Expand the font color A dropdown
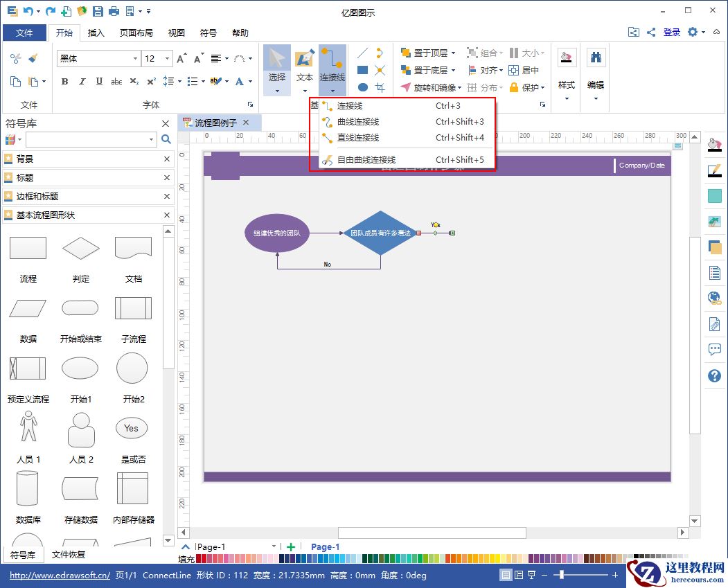728x588 pixels. tap(250, 81)
